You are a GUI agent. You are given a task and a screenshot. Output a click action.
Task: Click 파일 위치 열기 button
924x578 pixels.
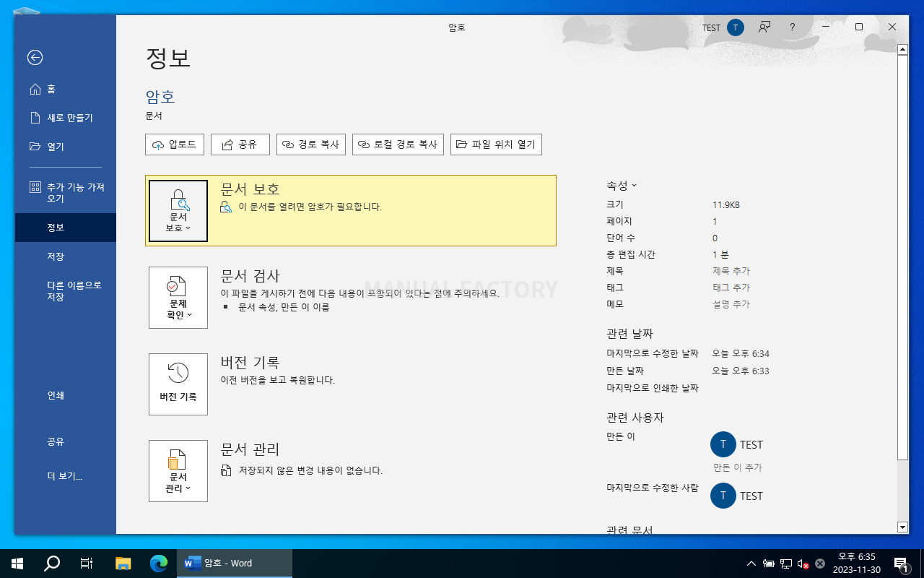(x=496, y=144)
